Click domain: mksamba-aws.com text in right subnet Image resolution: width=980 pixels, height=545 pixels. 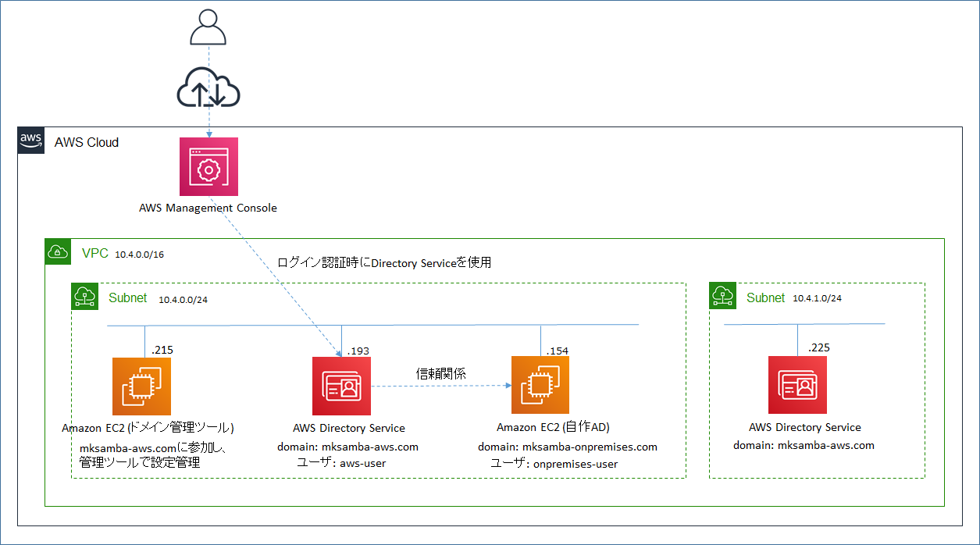click(x=804, y=445)
